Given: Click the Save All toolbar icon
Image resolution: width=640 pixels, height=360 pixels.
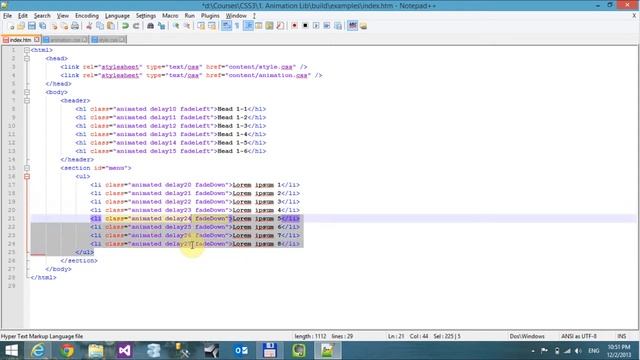Looking at the screenshot, I should [42, 26].
